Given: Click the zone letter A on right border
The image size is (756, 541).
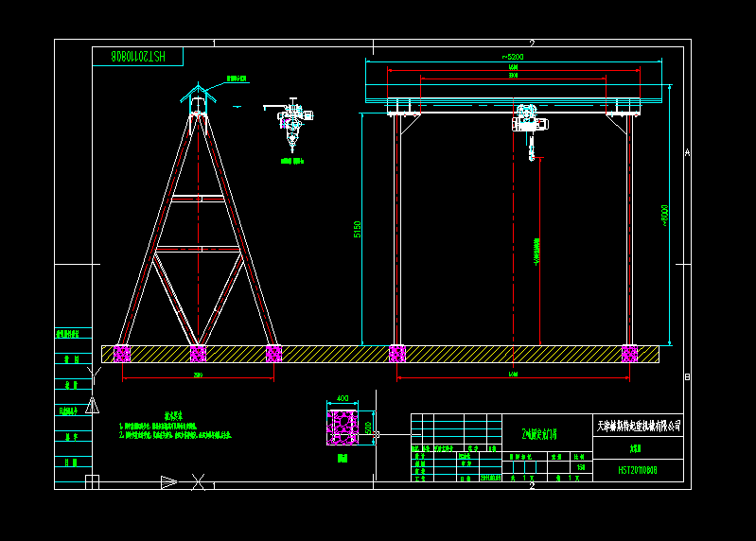Looking at the screenshot, I should tap(688, 152).
